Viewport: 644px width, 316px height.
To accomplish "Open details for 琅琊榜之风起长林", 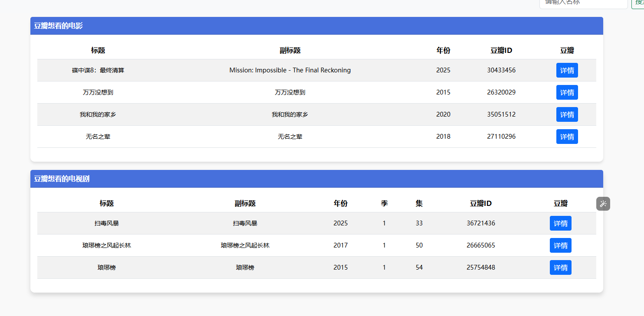I will tap(560, 245).
